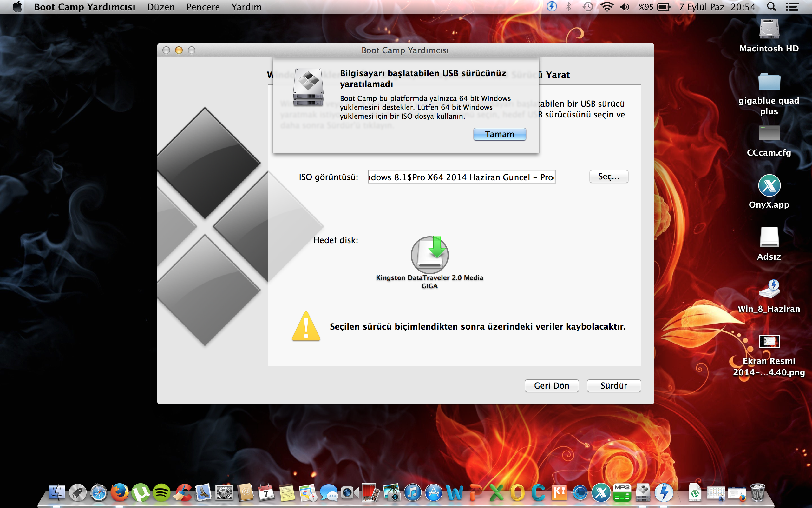
Task: Click the date and time 7 Eylül Paz 20:54
Action: (x=717, y=7)
